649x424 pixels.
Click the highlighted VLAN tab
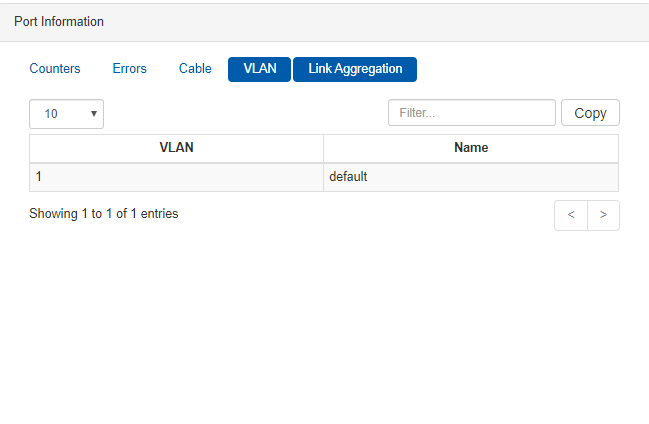[x=260, y=69]
